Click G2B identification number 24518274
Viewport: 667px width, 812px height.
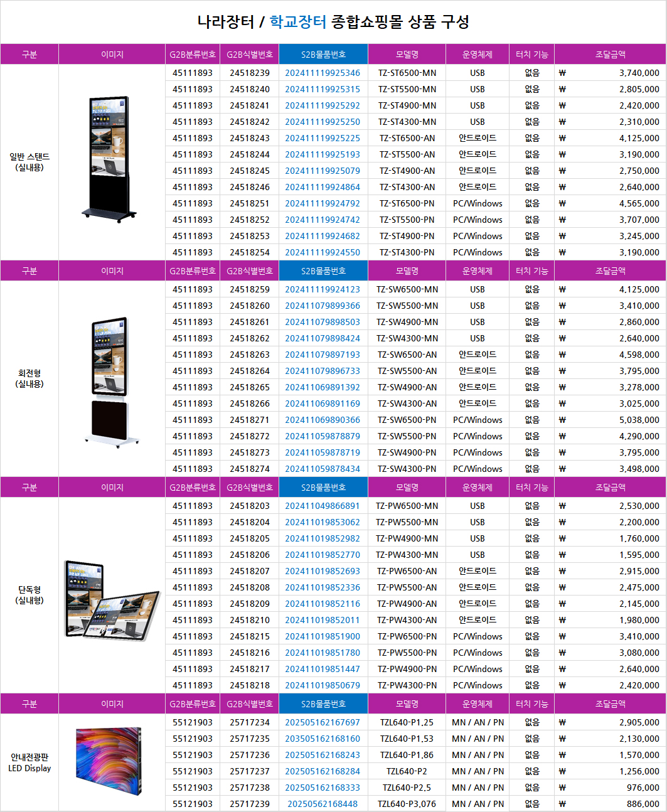[250, 469]
